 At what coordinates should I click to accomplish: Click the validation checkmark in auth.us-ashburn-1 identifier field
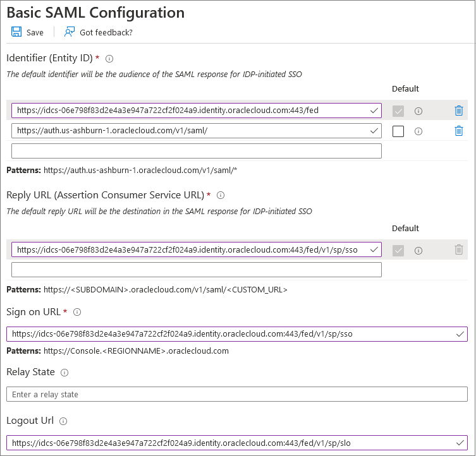(374, 131)
